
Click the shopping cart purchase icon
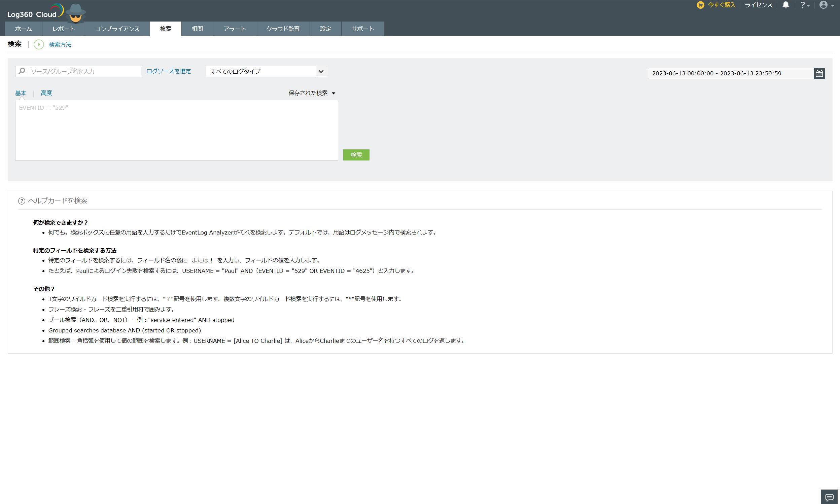click(700, 5)
